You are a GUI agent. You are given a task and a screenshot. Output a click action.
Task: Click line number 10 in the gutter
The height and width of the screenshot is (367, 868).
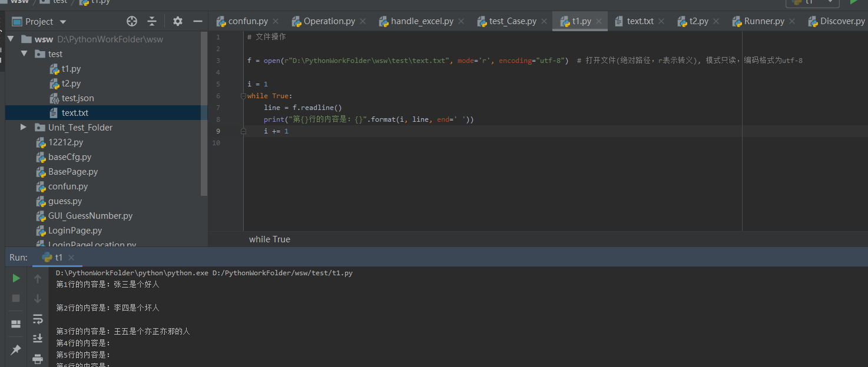[217, 143]
